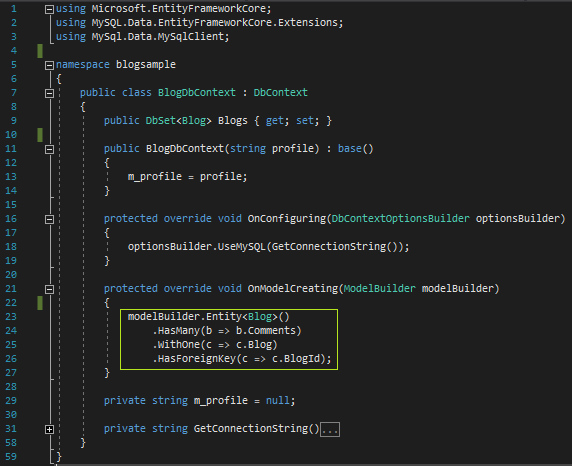Click the ModelBuilder parameter type

[379, 289]
